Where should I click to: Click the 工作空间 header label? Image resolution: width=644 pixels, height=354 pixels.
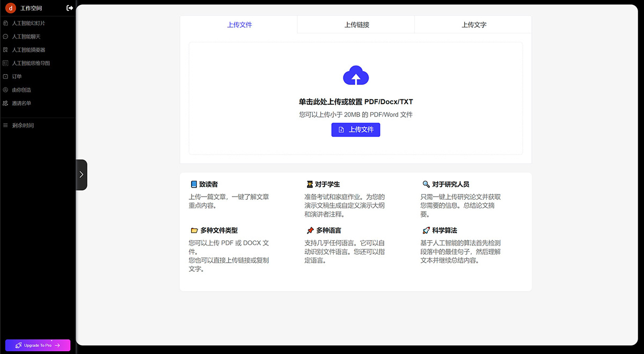pos(31,8)
